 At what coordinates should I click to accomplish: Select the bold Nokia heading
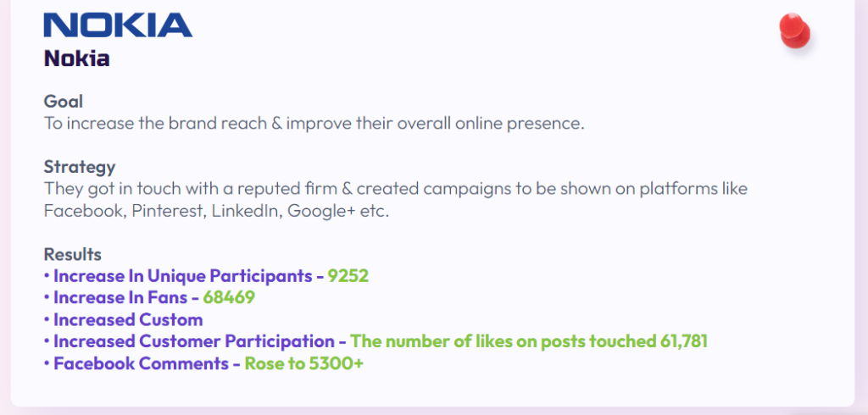coord(77,58)
